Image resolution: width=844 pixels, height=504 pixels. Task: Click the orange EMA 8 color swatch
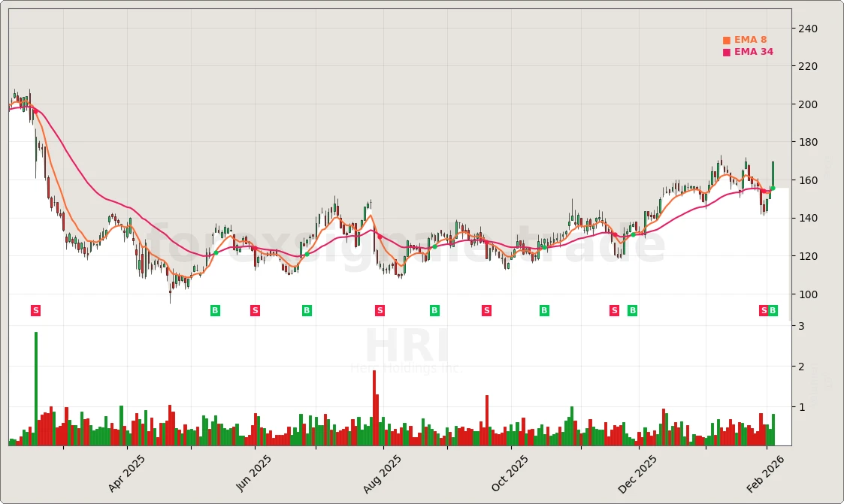point(726,38)
